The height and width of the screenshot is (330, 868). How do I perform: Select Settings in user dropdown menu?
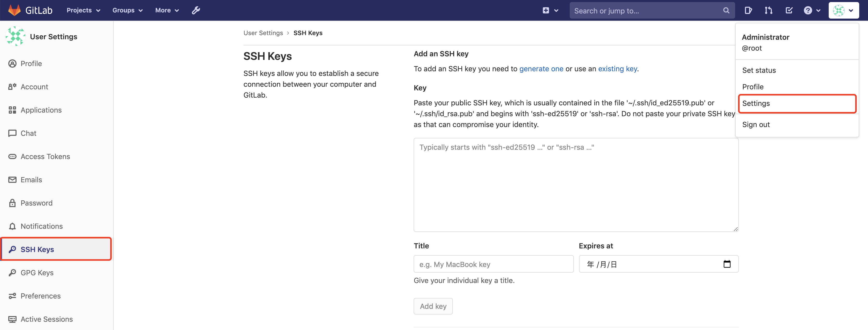(x=797, y=103)
